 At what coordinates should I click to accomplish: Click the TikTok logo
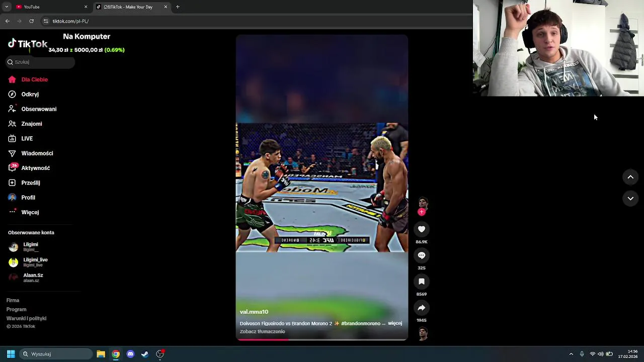click(28, 44)
